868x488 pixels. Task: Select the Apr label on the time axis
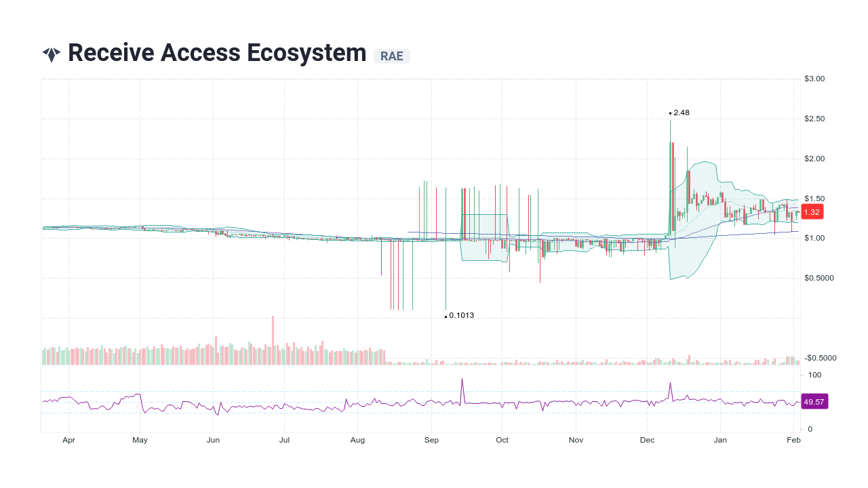68,439
